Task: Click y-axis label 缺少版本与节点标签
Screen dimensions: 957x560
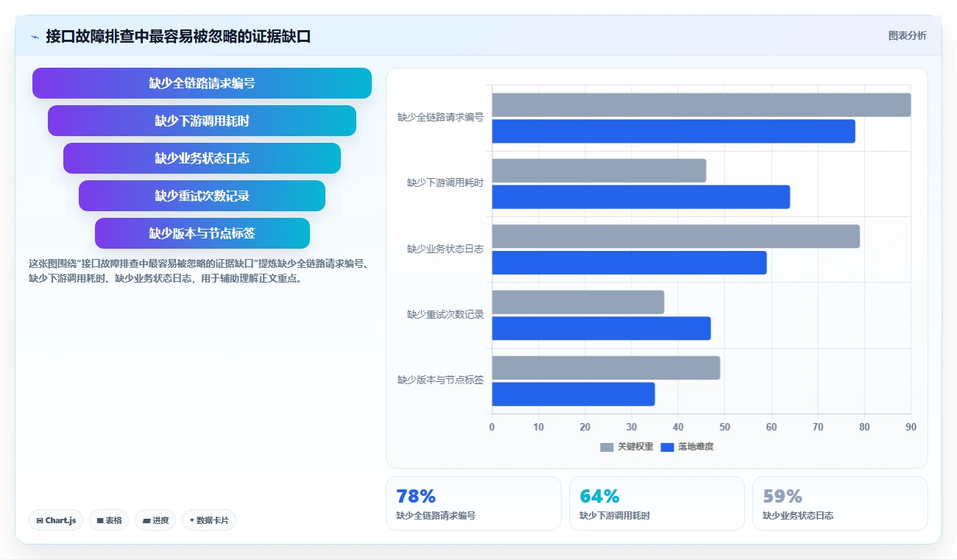Action: (440, 380)
